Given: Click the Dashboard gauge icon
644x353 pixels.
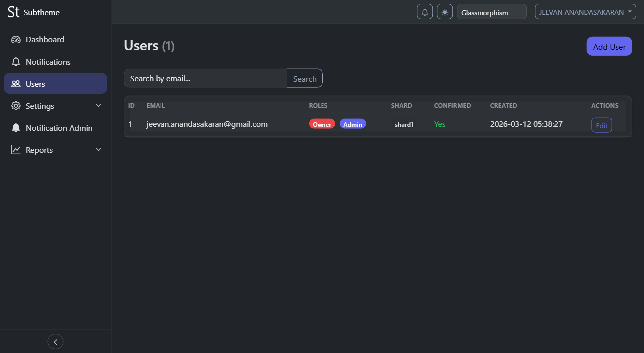Looking at the screenshot, I should tap(16, 39).
